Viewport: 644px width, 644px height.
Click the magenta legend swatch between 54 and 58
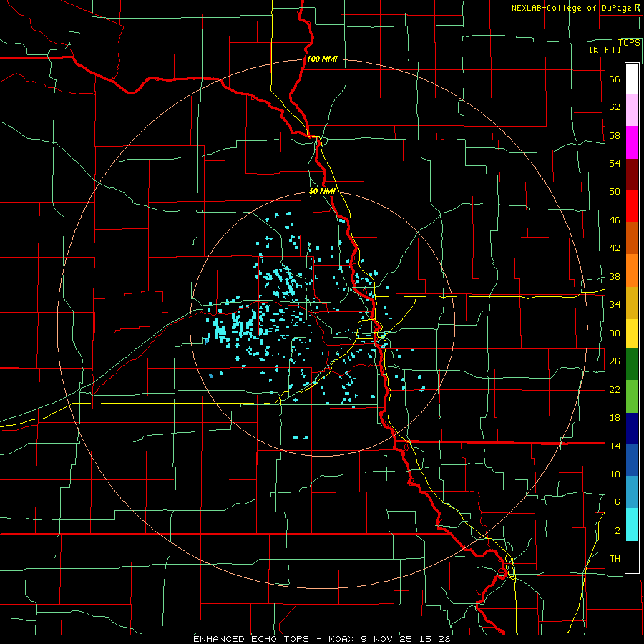click(632, 142)
